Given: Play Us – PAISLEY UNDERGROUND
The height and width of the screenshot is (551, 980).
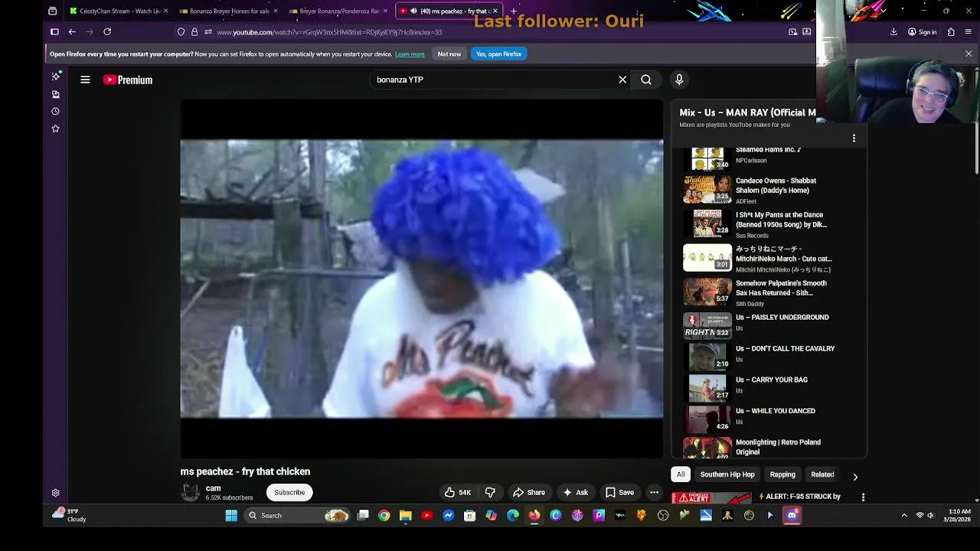Looking at the screenshot, I should [x=758, y=325].
